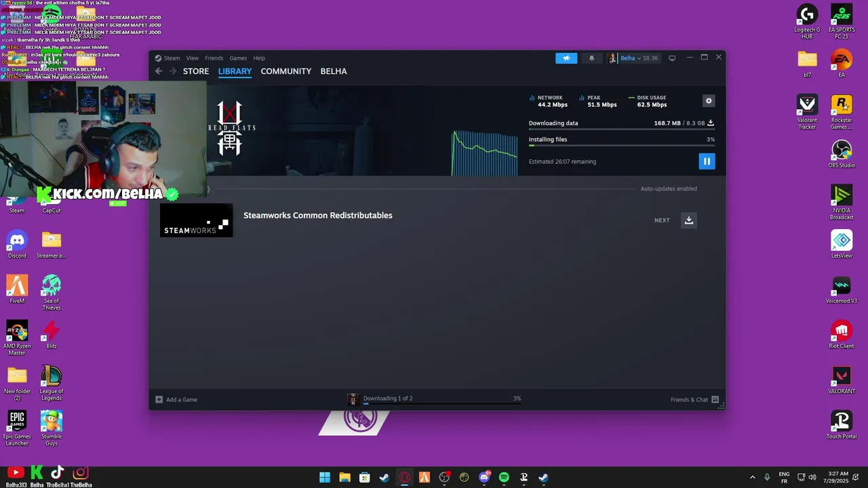The image size is (868, 488).
Task: Go back using Steam's back arrow
Action: click(159, 71)
